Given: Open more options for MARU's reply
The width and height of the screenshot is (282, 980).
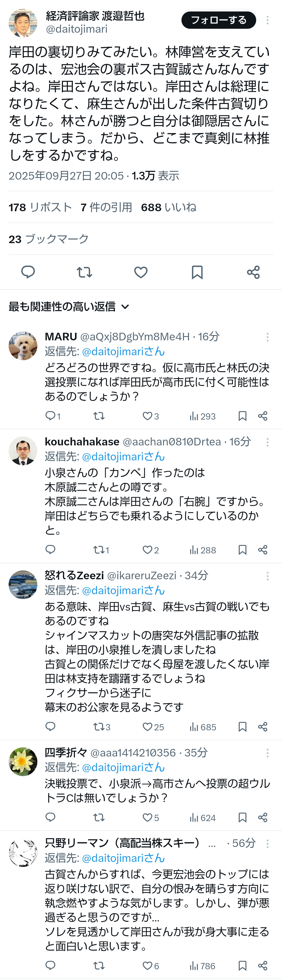Looking at the screenshot, I should pos(268,337).
